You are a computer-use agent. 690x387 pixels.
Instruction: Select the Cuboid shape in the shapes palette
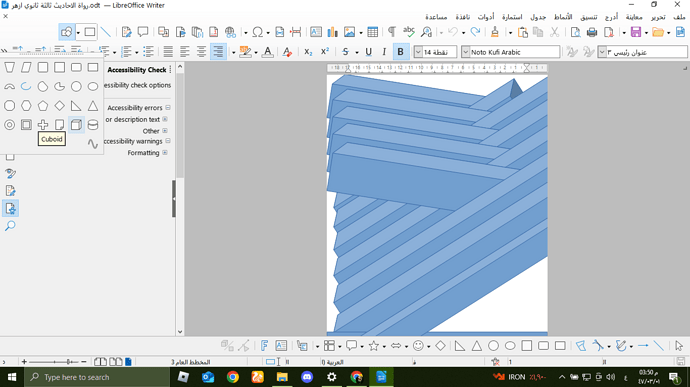pos(76,125)
